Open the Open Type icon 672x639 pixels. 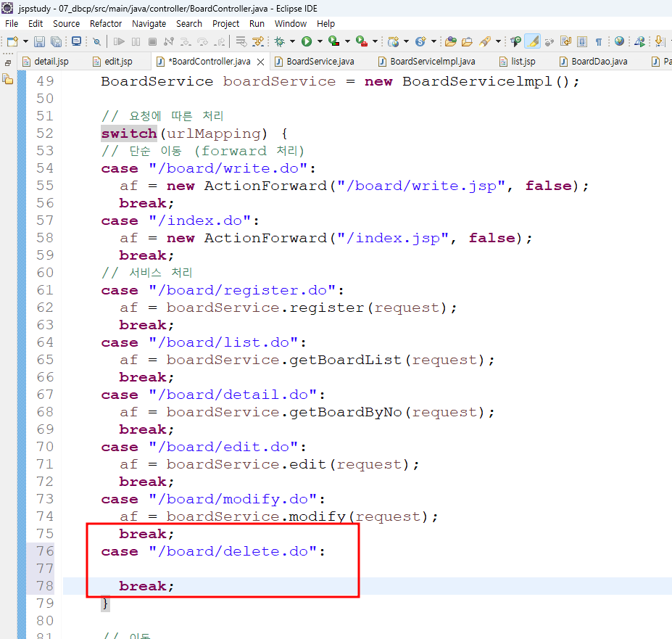[x=450, y=41]
